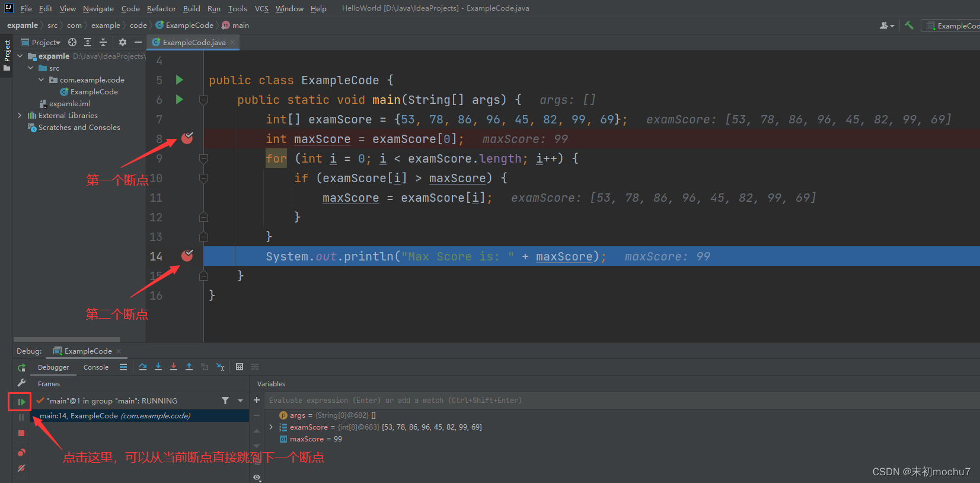This screenshot has width=980, height=483.
Task: Select ExampleCode class in project tree
Action: 89,91
